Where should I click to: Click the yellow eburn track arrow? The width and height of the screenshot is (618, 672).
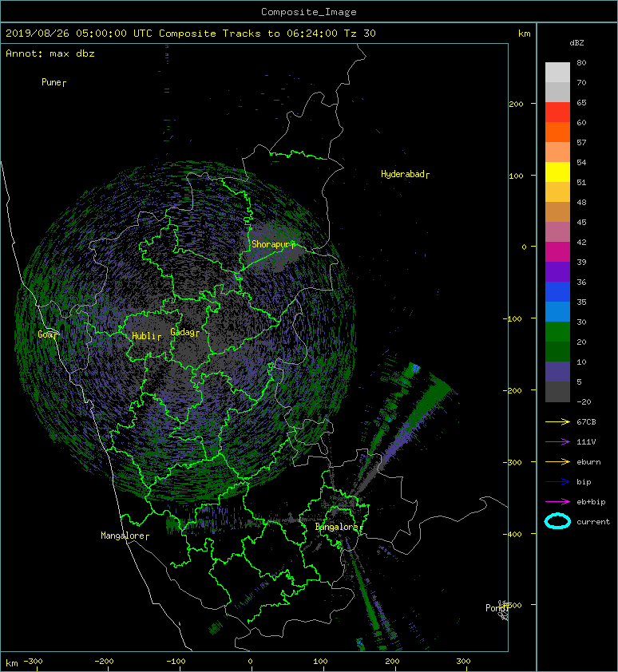(557, 461)
